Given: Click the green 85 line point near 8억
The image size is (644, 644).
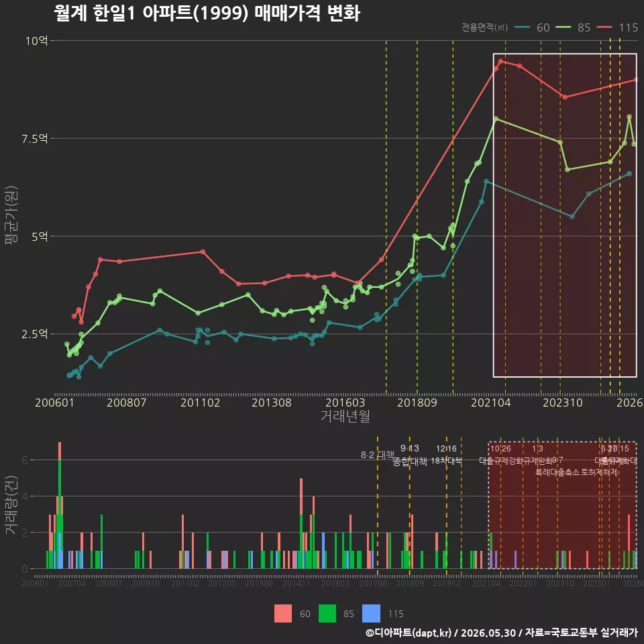Looking at the screenshot, I should click(x=496, y=119).
